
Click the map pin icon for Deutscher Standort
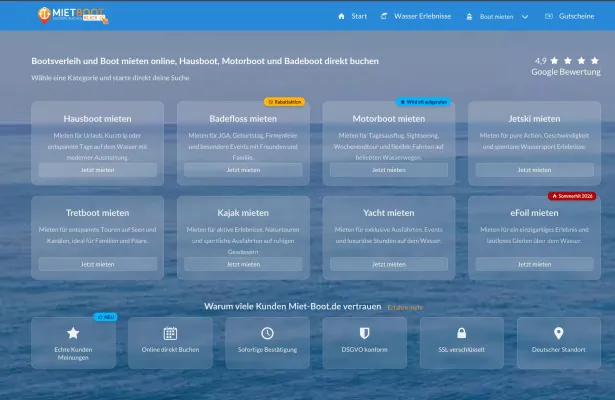[x=559, y=333]
